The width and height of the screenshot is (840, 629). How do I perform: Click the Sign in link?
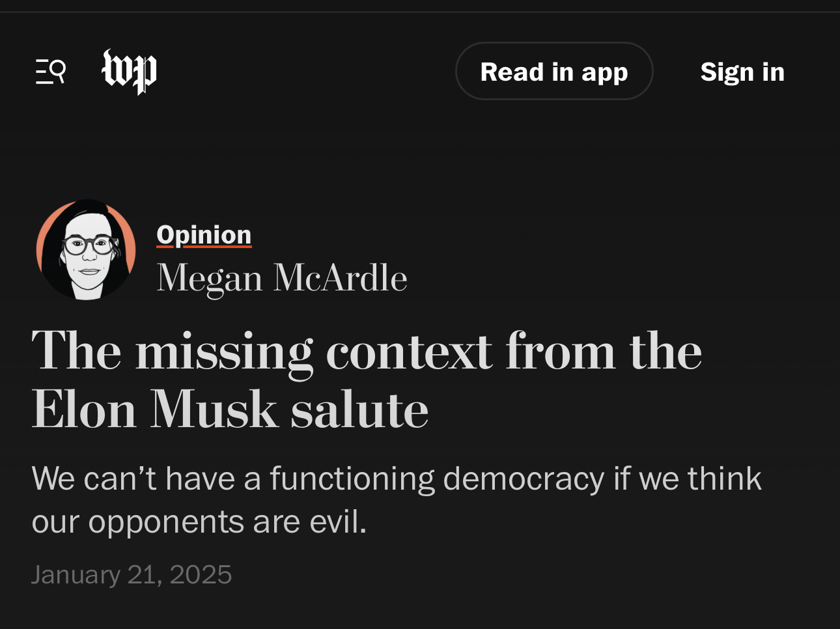[x=742, y=72]
